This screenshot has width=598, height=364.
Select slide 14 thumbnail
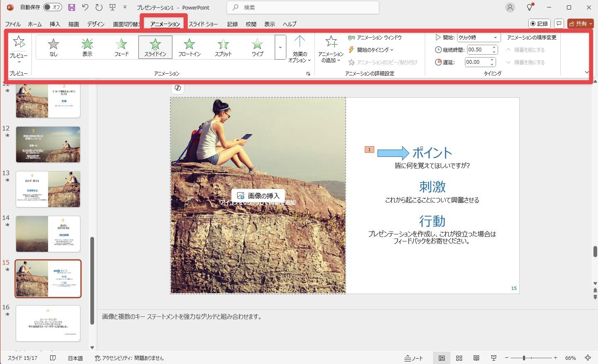tap(48, 234)
